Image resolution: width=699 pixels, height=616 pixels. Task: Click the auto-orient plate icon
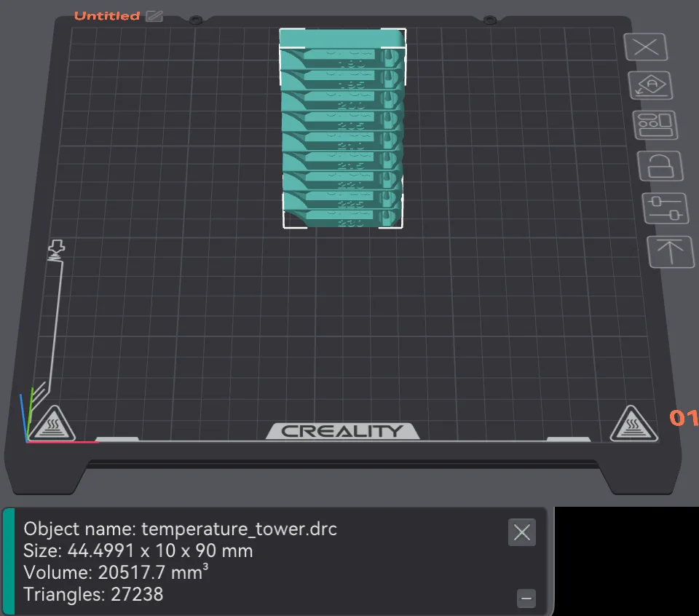click(650, 85)
